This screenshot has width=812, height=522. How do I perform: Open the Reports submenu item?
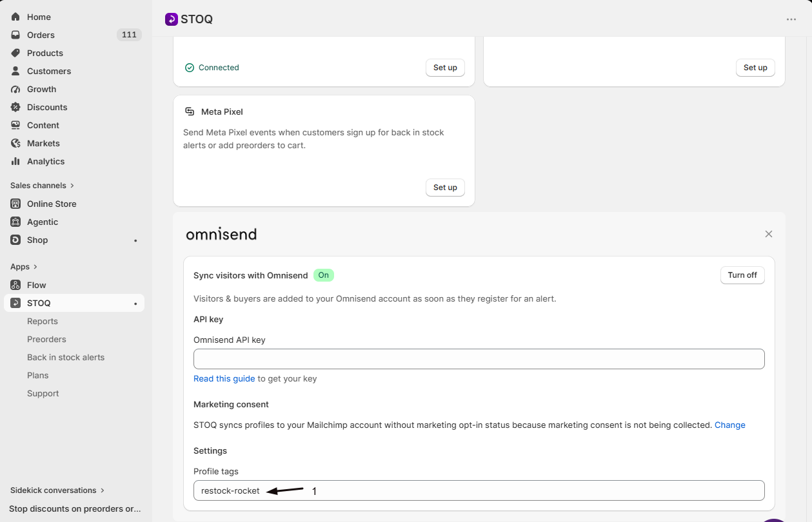pyautogui.click(x=43, y=321)
